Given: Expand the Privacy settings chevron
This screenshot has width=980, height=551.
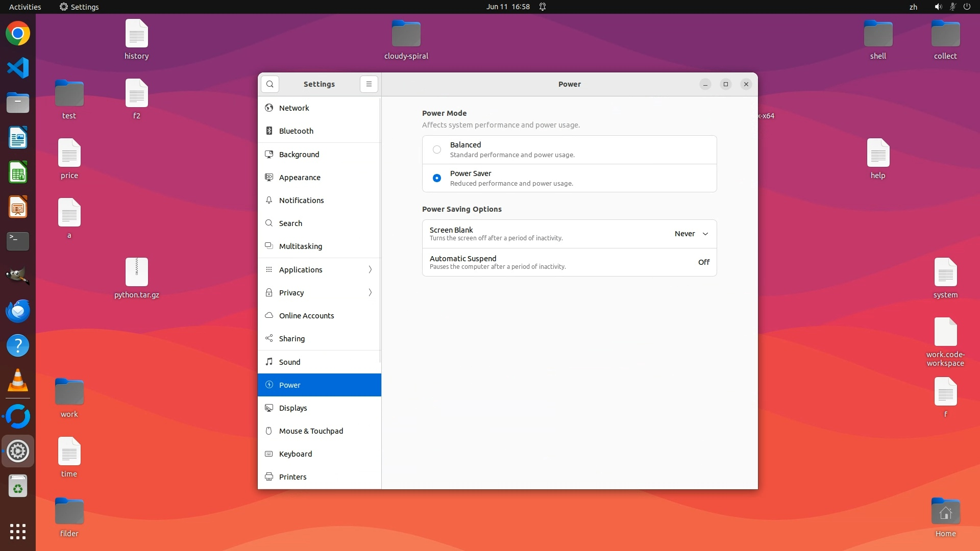Looking at the screenshot, I should click(370, 292).
